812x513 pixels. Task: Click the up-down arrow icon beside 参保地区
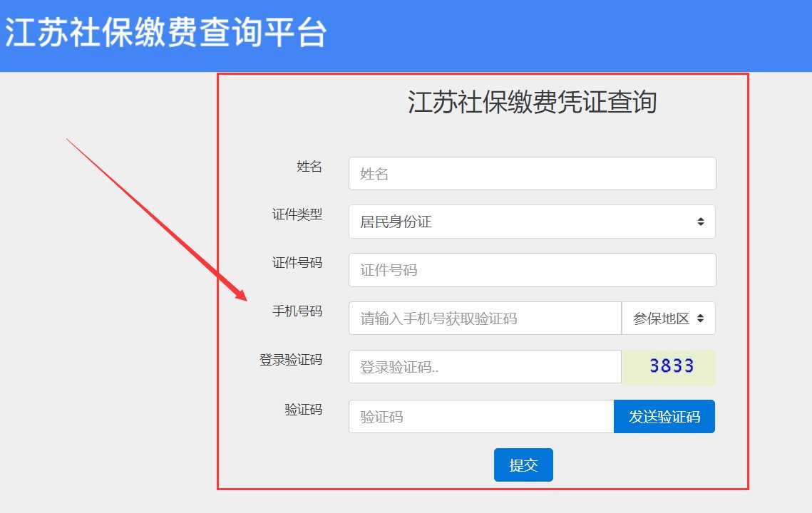point(701,318)
